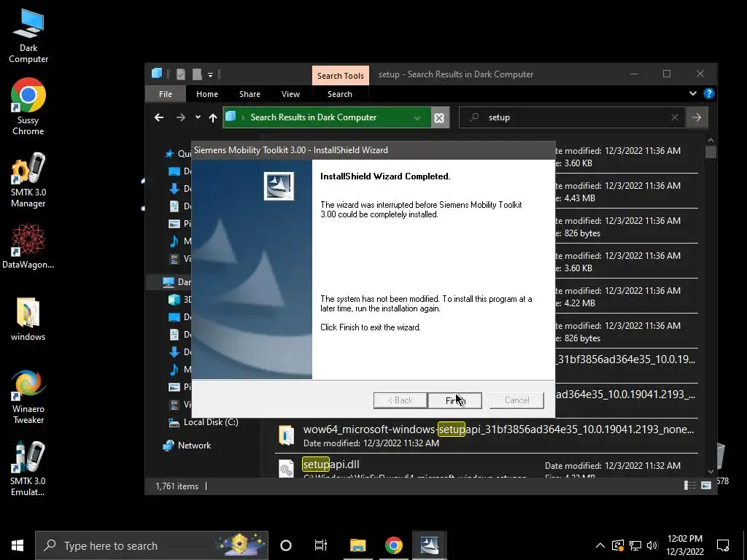Open SMTK 3.0 Manager desktop shortcut
The image size is (747, 560).
click(x=28, y=180)
